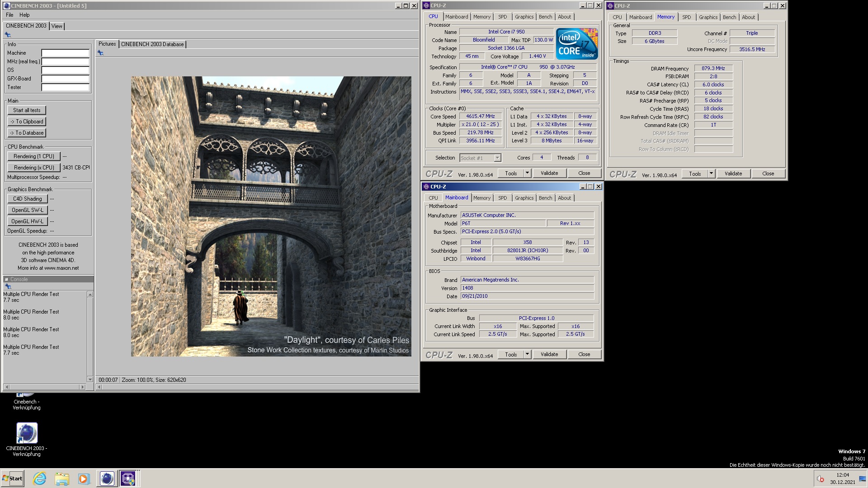Click console scrollbar down arrow

(90, 380)
